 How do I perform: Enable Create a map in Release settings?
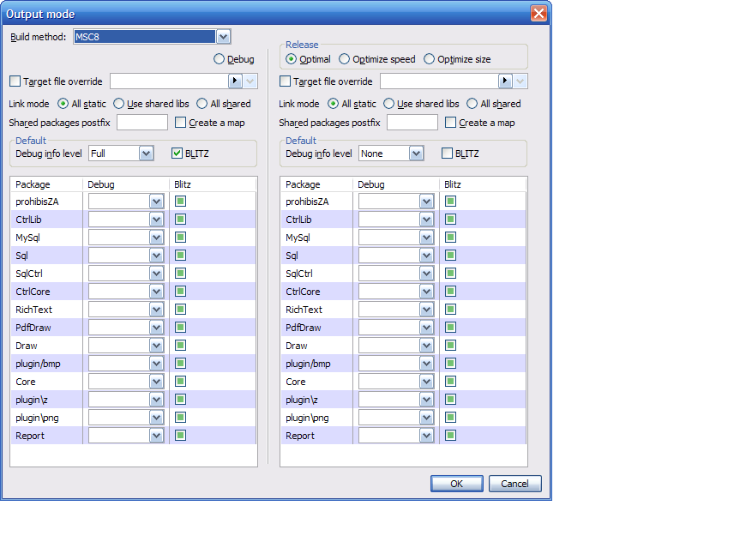click(451, 123)
